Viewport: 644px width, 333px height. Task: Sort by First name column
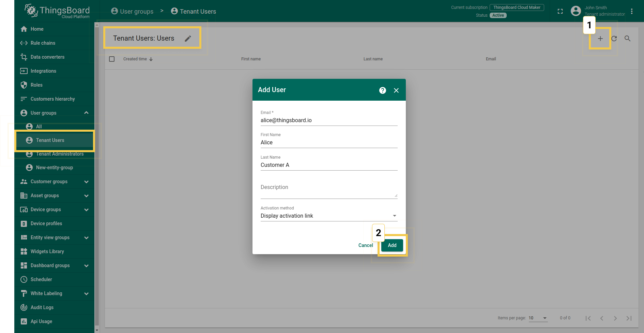251,59
